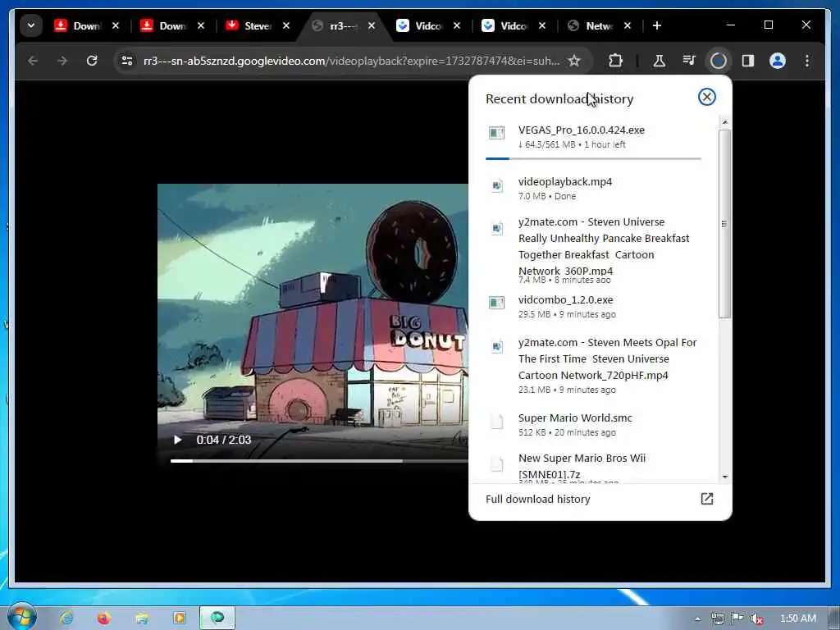Screen dimensions: 840x630
Task: Go back to previous page
Action: click(33, 61)
